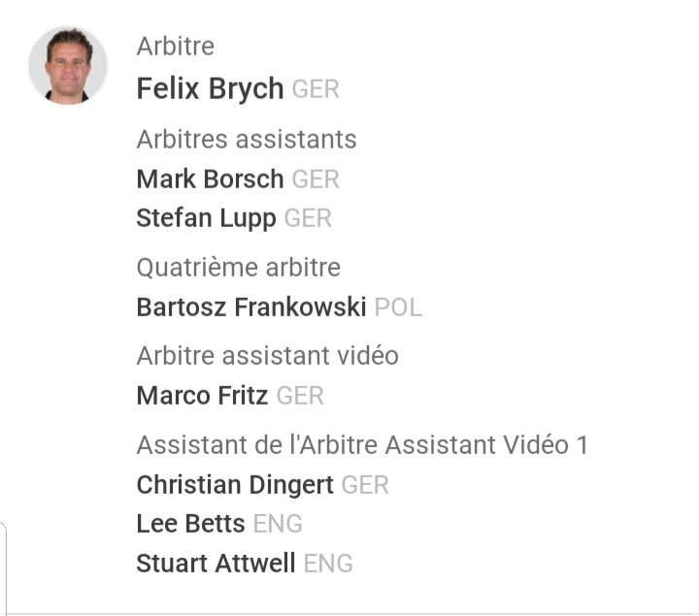Click video assistant referee Marco Fritz
Screen dimensions: 699x616
202,396
